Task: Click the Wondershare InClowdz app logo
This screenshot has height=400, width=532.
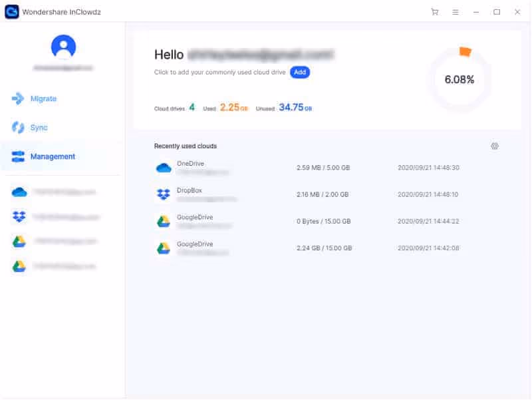Action: (11, 12)
